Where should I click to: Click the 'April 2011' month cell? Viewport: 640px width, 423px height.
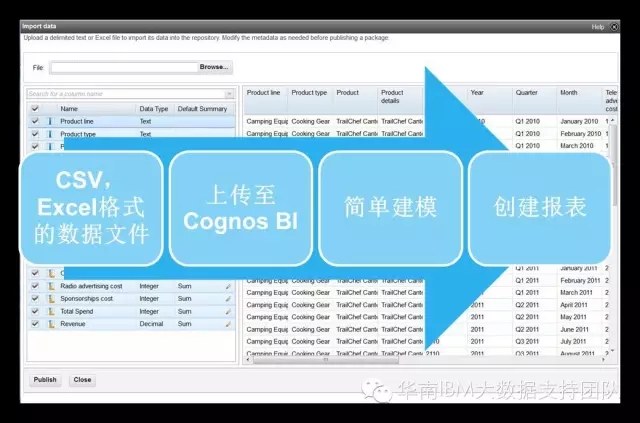pyautogui.click(x=573, y=305)
